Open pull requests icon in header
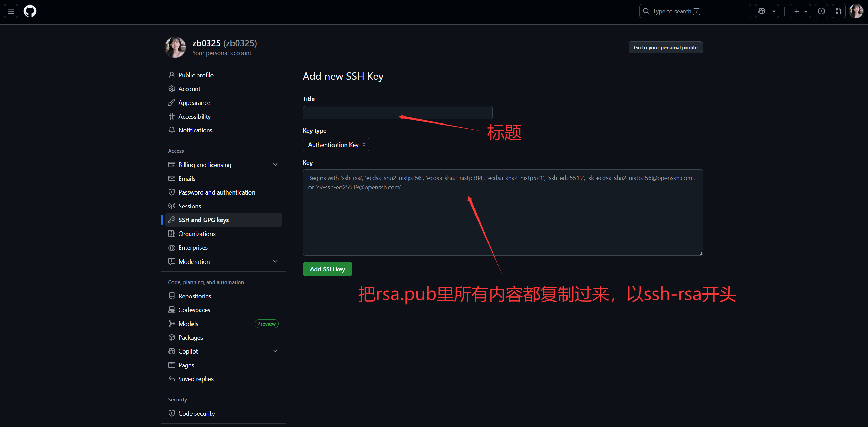Viewport: 868px width, 427px height. (839, 11)
